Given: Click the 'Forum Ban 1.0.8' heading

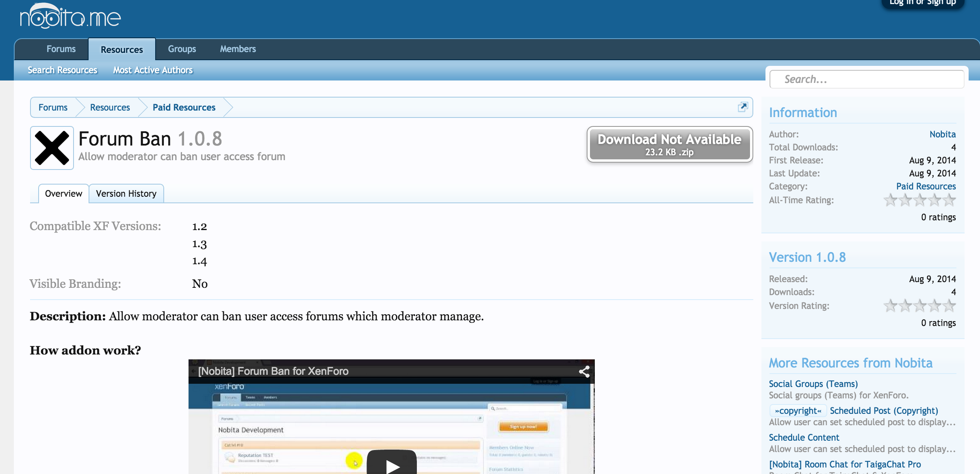Looking at the screenshot, I should (150, 139).
